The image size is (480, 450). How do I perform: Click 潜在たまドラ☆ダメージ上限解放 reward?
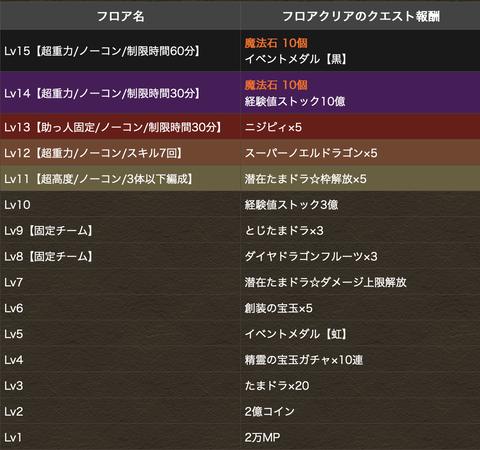(x=325, y=282)
